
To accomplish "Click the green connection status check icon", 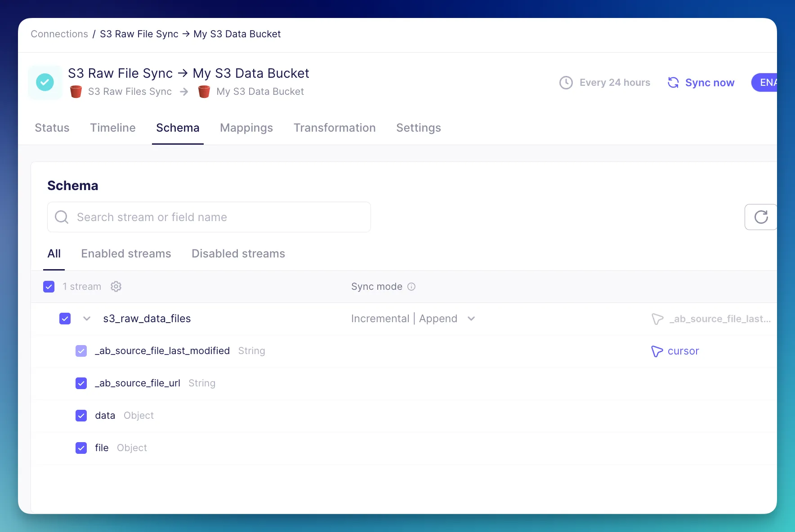I will (45, 82).
